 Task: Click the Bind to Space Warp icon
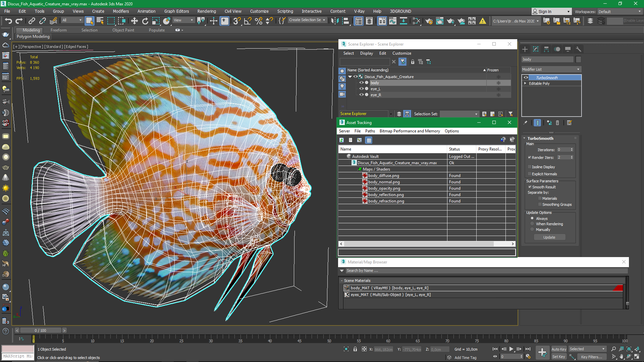pos(53,21)
